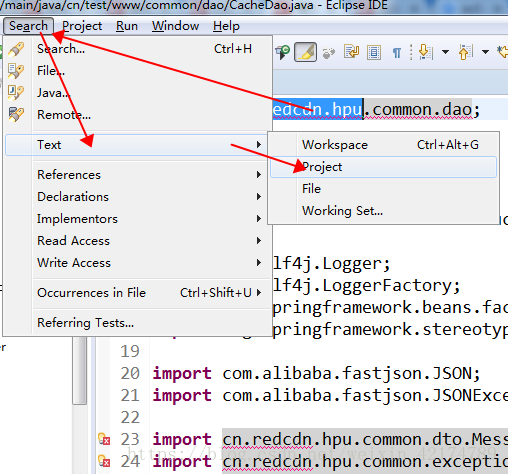The width and height of the screenshot is (508, 474).
Task: Expand the Implementors submenu arrow
Action: tap(259, 219)
